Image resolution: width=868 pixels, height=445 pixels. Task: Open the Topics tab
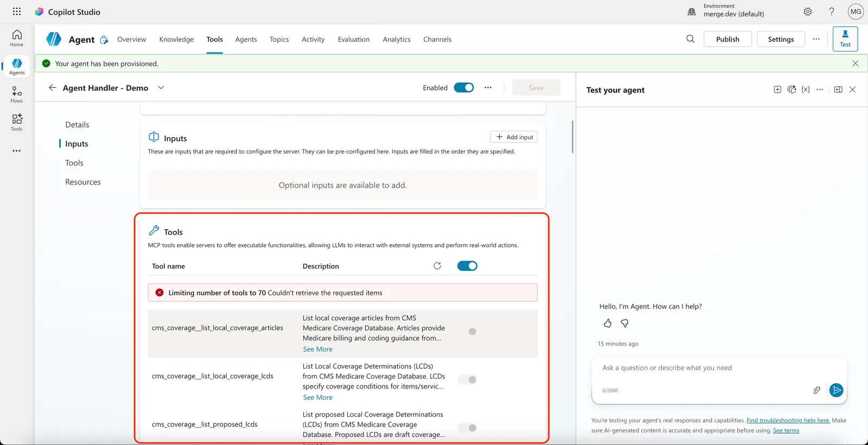tap(279, 39)
